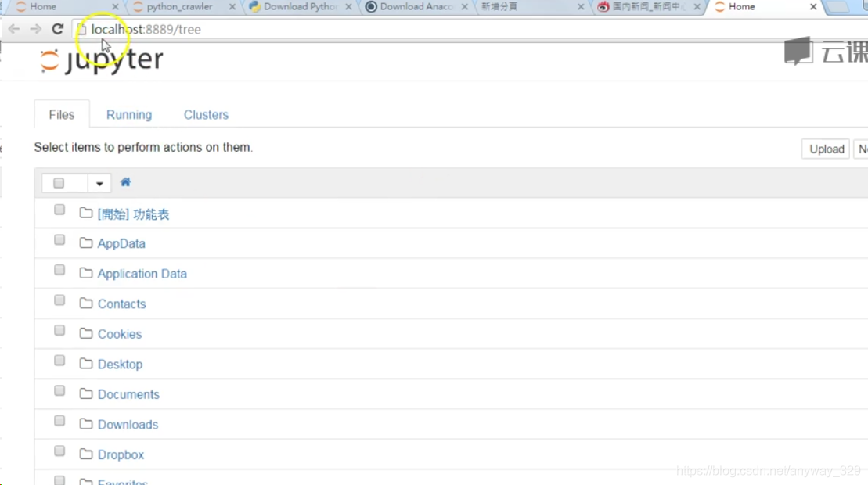This screenshot has height=485, width=868.
Task: Close the 国内新闻 tab
Action: pyautogui.click(x=697, y=6)
